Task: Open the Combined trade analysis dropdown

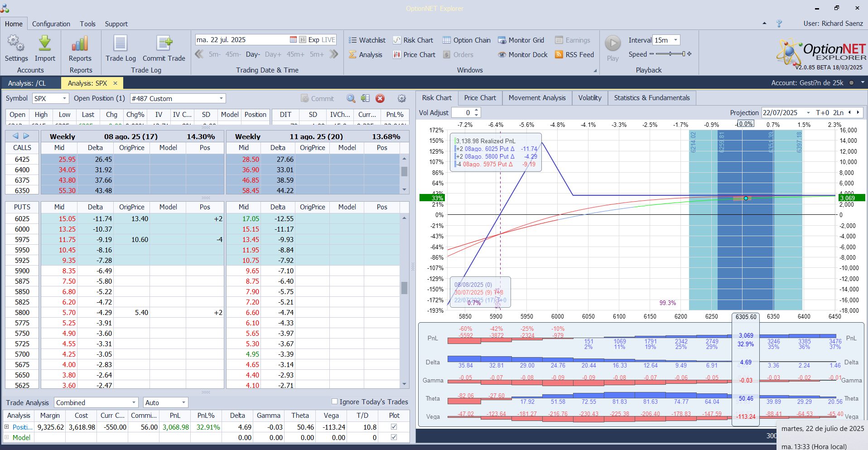Action: [x=134, y=402]
